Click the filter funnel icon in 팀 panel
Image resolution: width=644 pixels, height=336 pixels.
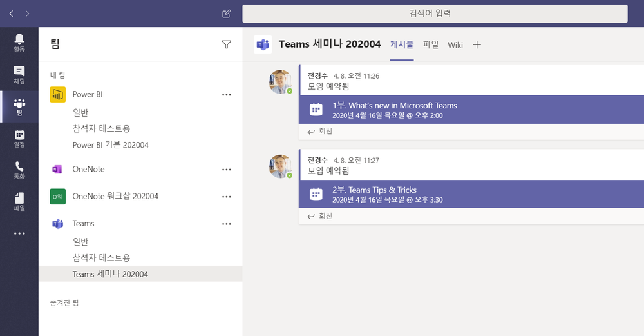[x=226, y=44]
